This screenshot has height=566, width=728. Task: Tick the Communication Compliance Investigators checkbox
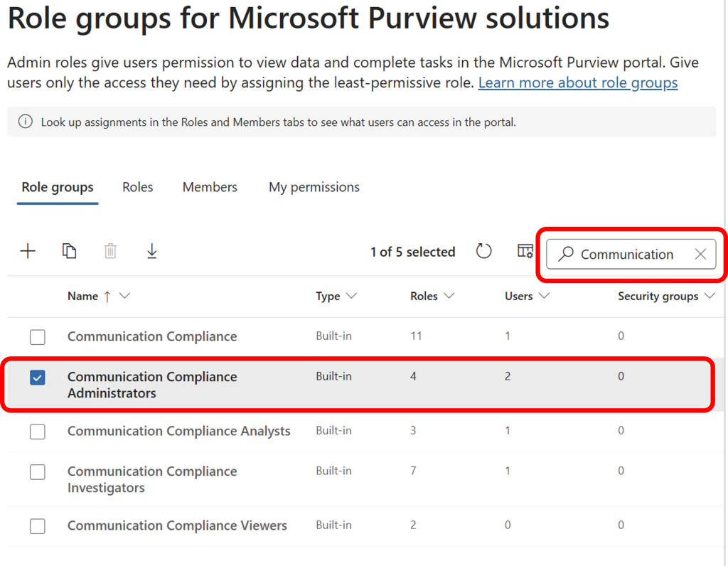pos(38,472)
